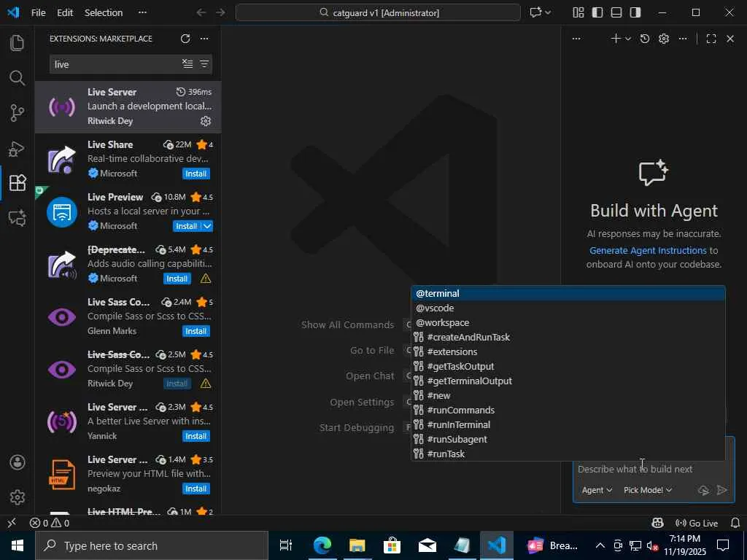Focus the extensions search field
The image size is (747, 560).
(115, 64)
